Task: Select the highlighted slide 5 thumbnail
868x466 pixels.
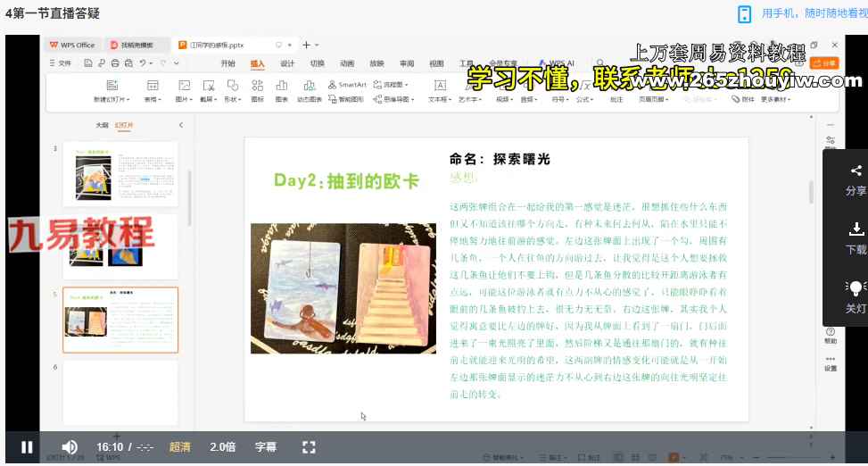Action: point(120,320)
